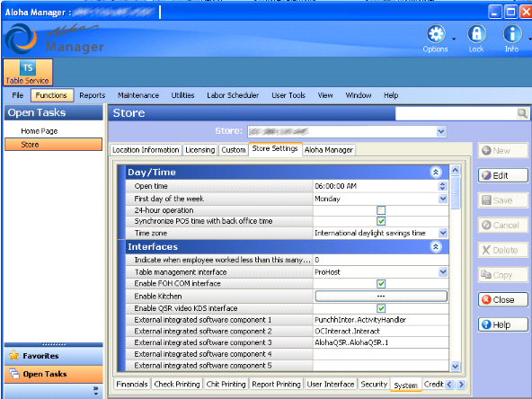The width and height of the screenshot is (532, 399).
Task: Switch to the Security tab
Action: (x=374, y=384)
